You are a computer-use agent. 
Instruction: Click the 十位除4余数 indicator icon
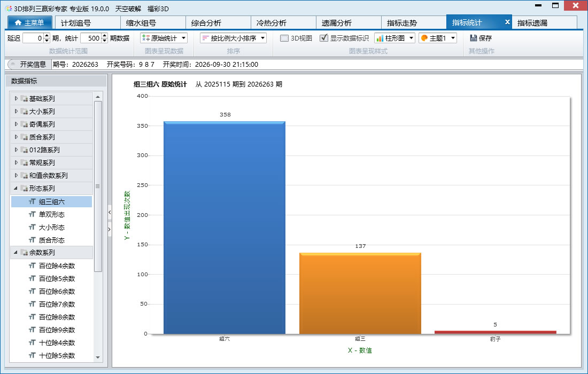tap(32, 342)
